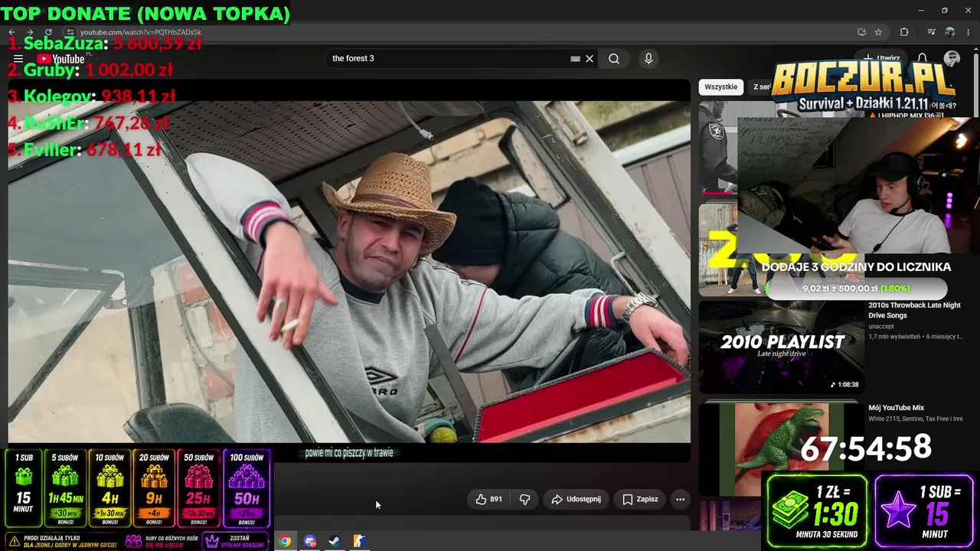Open the '2010 PLAYLIST' video thumbnail
This screenshot has height=551, width=980.
(x=782, y=347)
